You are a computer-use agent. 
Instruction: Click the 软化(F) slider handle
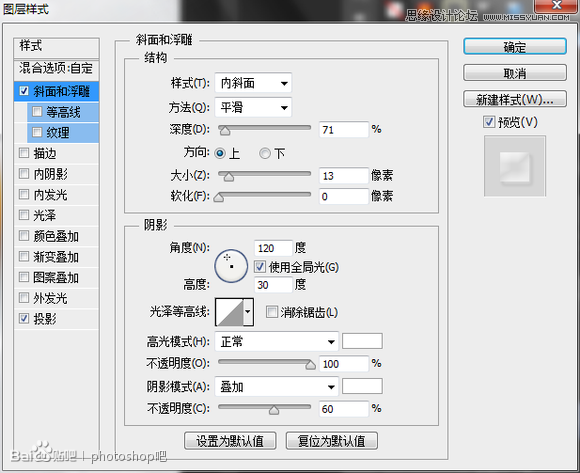click(x=219, y=197)
